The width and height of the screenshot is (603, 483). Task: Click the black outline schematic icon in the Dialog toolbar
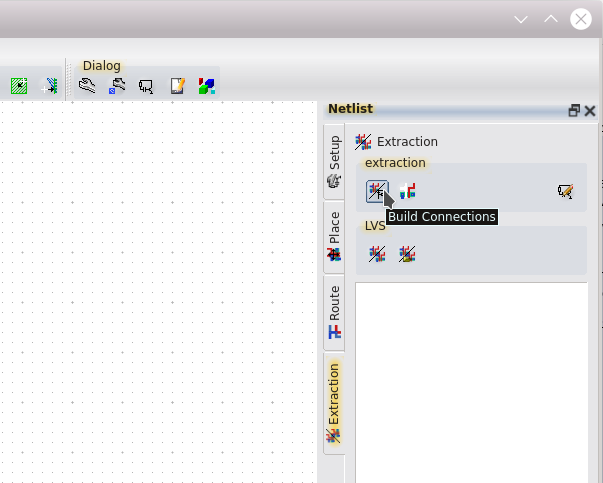[146, 86]
